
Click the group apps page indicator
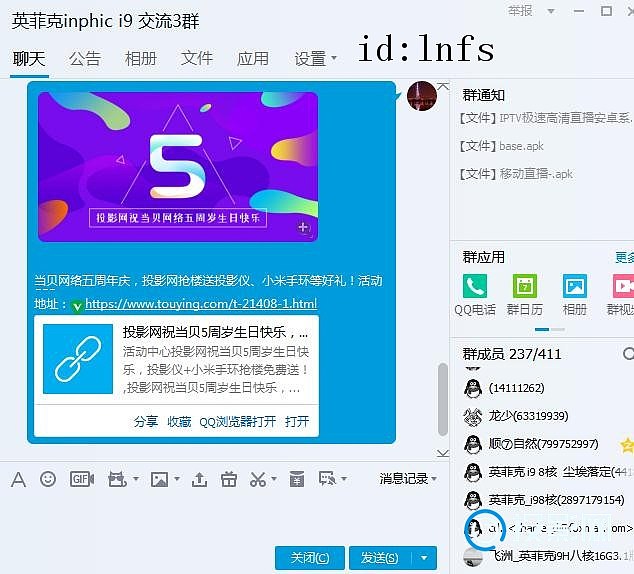(549, 329)
